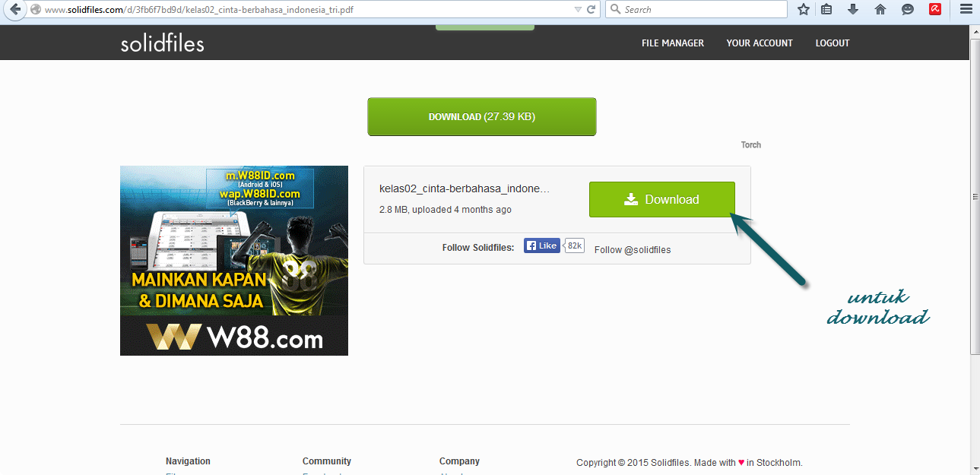
Task: Click the address bar URL
Action: pyautogui.click(x=198, y=10)
